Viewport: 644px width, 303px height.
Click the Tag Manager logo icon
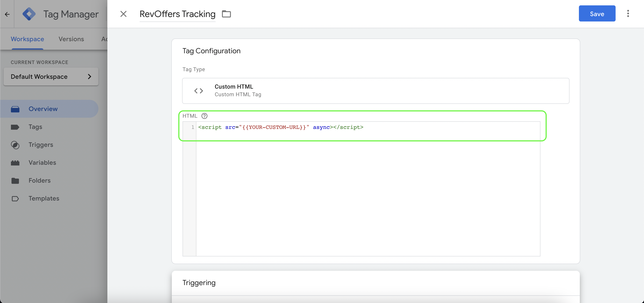click(x=29, y=14)
